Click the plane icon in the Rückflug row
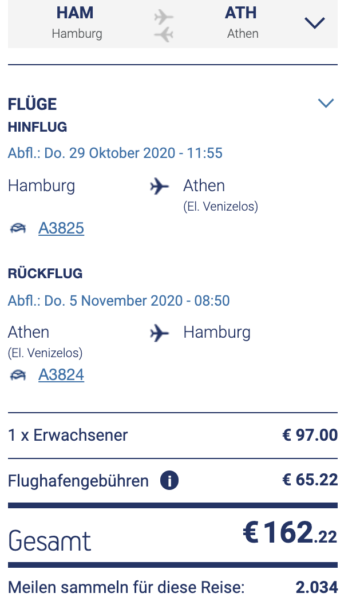Viewport: 364px width, 609px height. (x=160, y=333)
